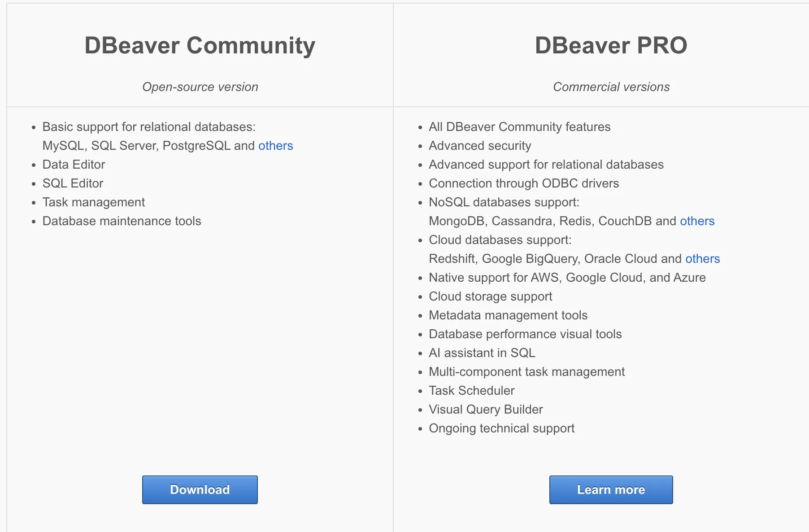This screenshot has width=809, height=532.
Task: Click 'MongoDB, Cassandra, Redis, CouchDB and' text
Action: (552, 221)
